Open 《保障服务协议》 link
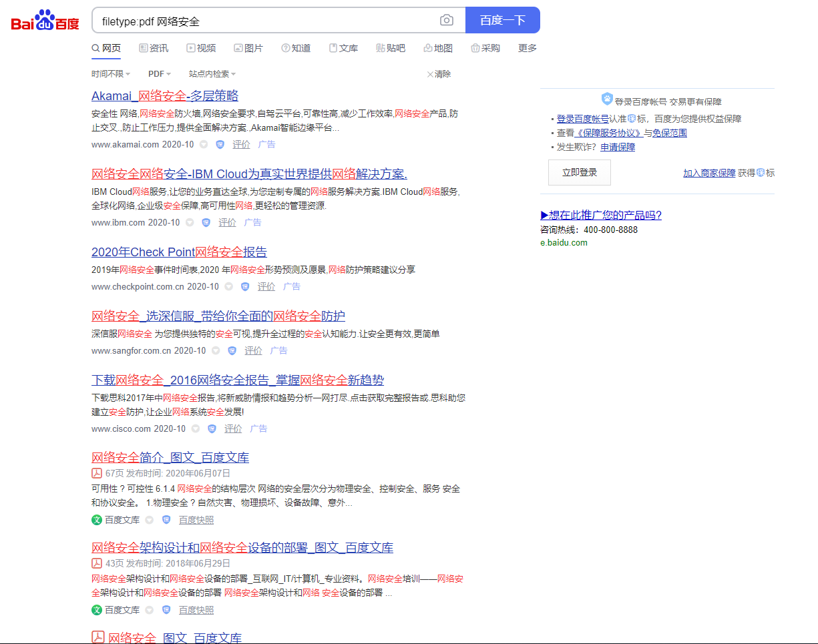Image resolution: width=818 pixels, height=644 pixels. (x=609, y=133)
